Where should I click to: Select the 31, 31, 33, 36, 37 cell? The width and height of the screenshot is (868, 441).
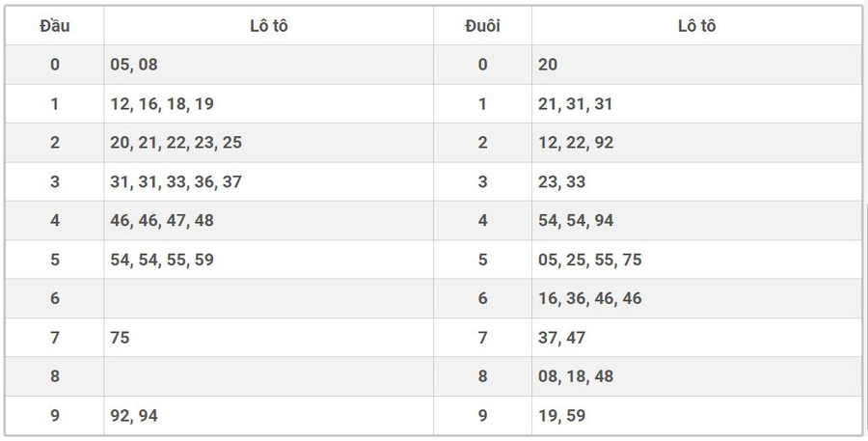(x=176, y=181)
